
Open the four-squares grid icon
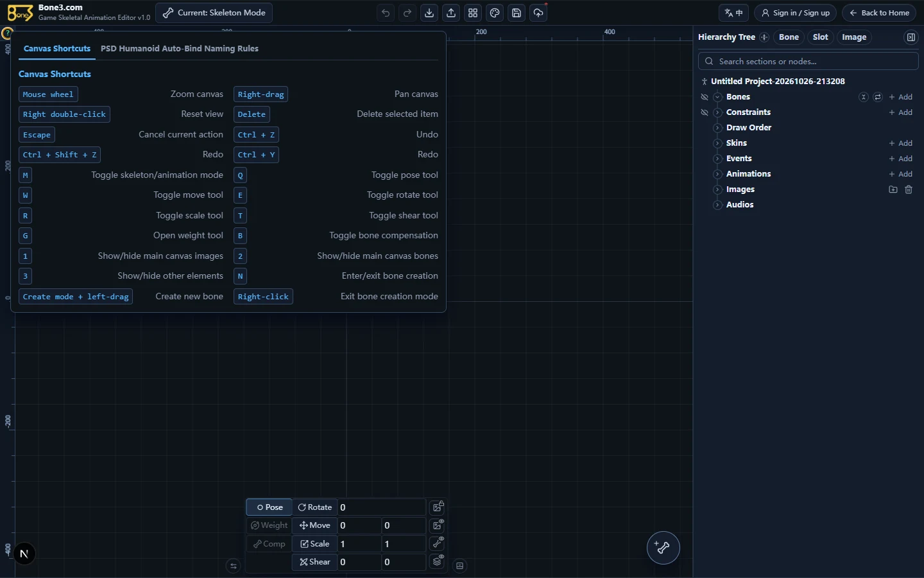(473, 13)
